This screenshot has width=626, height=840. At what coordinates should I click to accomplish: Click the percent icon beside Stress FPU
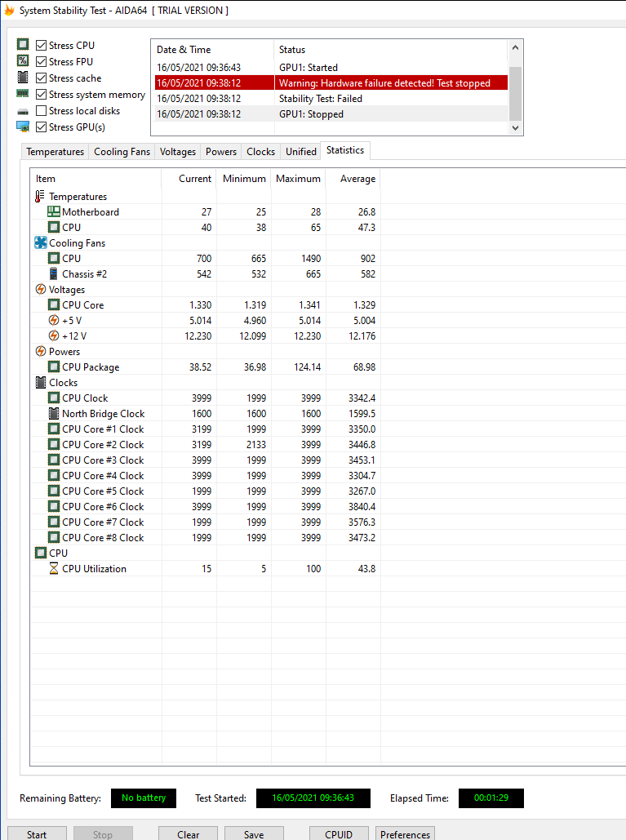[23, 60]
